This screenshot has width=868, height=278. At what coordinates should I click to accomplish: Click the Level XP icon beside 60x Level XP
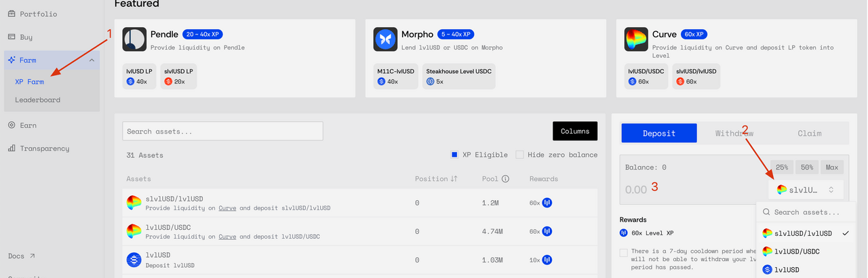click(624, 233)
